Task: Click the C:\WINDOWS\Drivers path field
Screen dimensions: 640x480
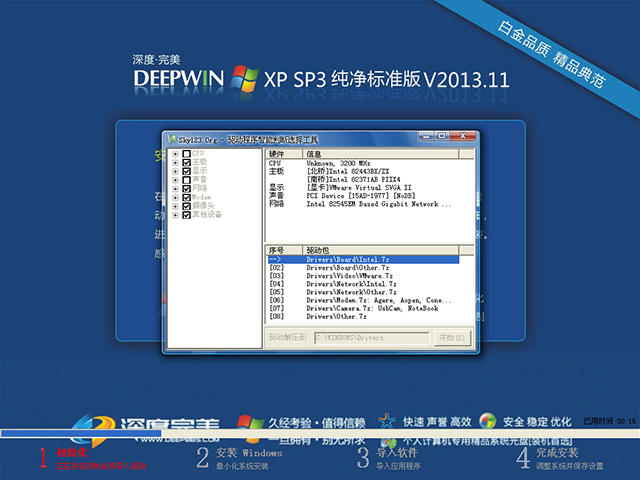Action: pyautogui.click(x=372, y=338)
